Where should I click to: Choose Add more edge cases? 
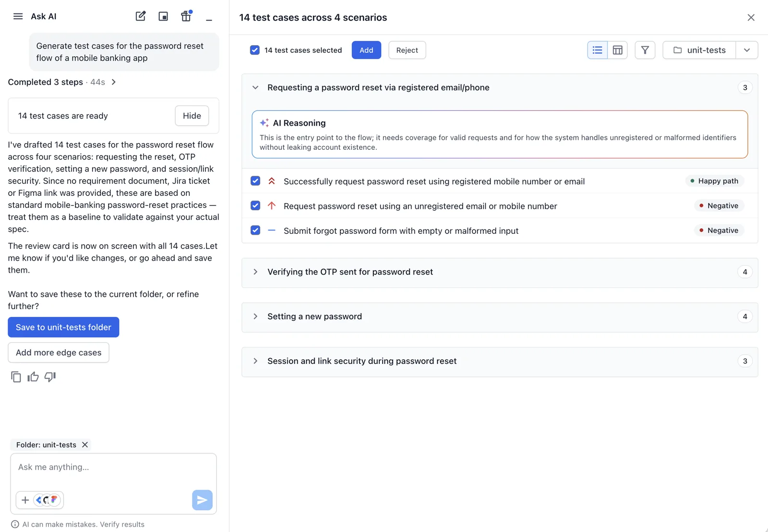point(59,352)
